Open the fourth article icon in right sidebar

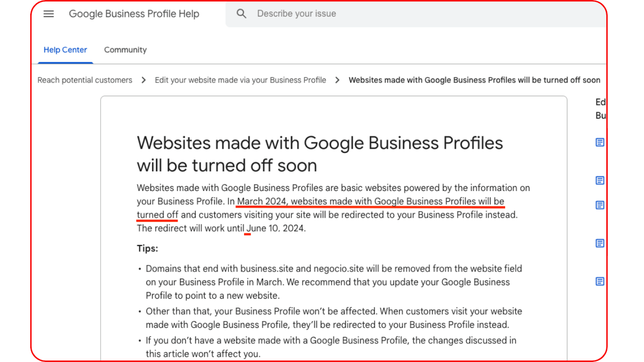point(600,243)
